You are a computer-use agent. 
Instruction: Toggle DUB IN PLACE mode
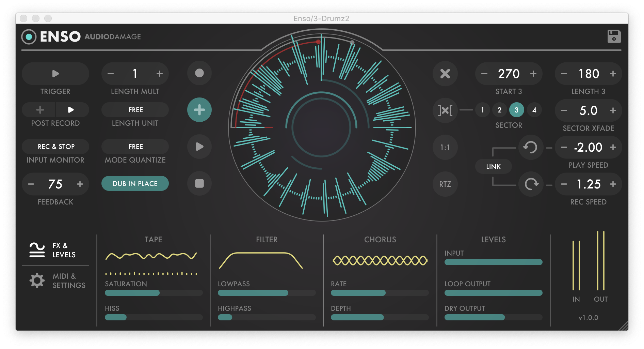click(135, 183)
